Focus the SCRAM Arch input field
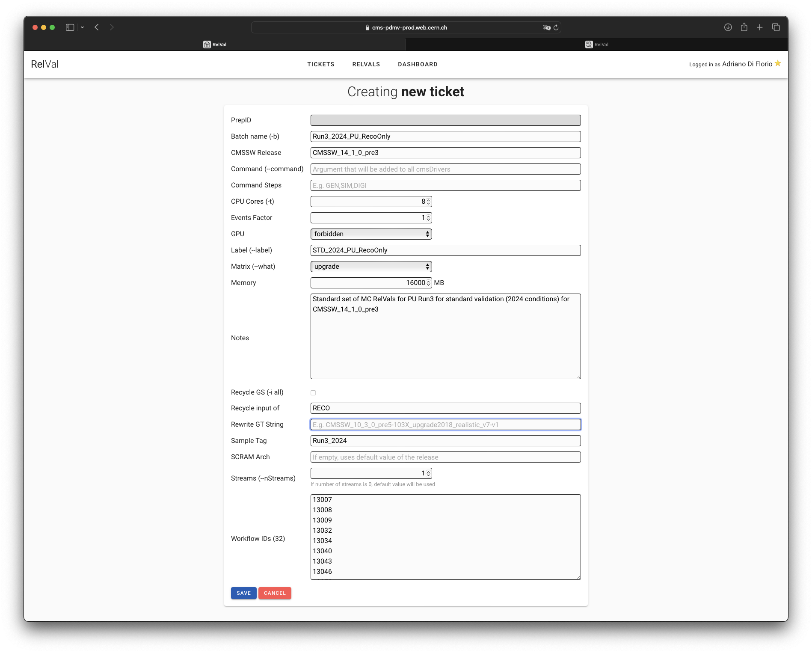Screen dimensions: 812x653 [x=445, y=457]
